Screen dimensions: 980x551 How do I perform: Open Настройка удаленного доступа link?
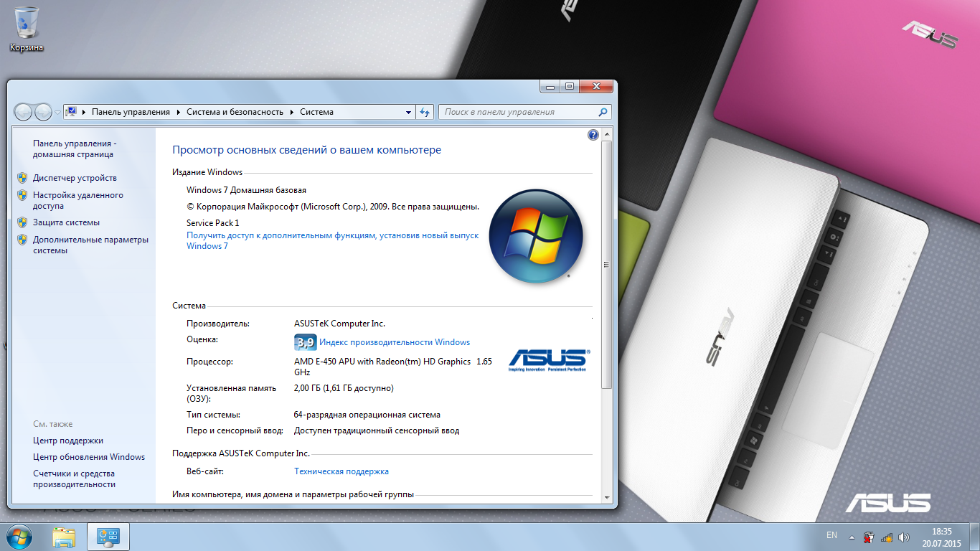pyautogui.click(x=78, y=200)
